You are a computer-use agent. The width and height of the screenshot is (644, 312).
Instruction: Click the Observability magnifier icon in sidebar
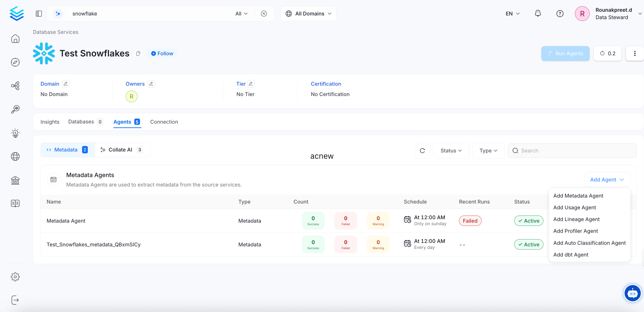[x=15, y=109]
